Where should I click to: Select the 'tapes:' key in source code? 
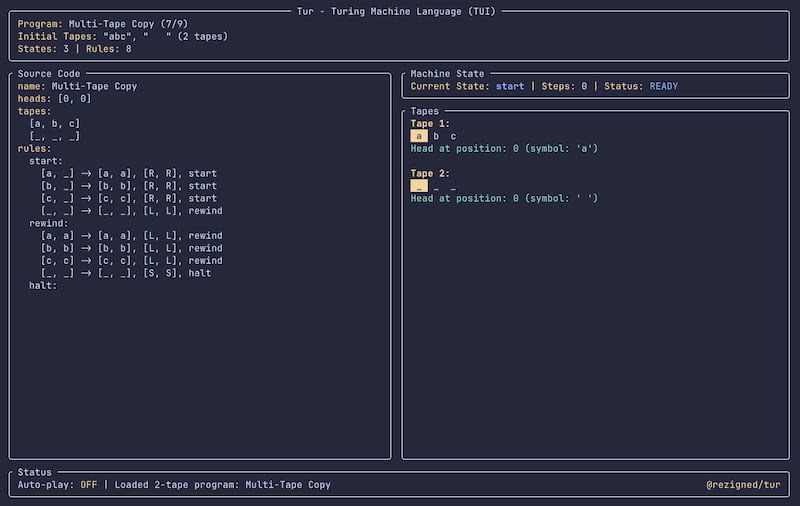[37, 111]
